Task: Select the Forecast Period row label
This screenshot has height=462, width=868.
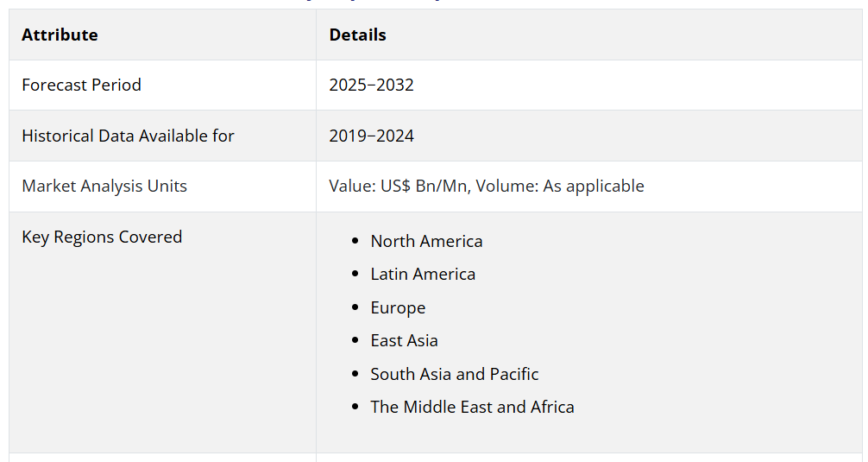Action: pyautogui.click(x=81, y=85)
